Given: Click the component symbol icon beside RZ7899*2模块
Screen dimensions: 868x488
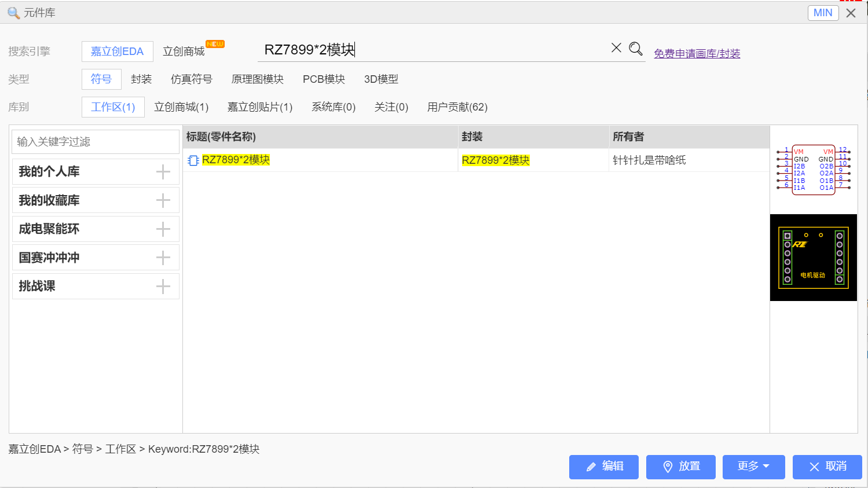Looking at the screenshot, I should [193, 160].
